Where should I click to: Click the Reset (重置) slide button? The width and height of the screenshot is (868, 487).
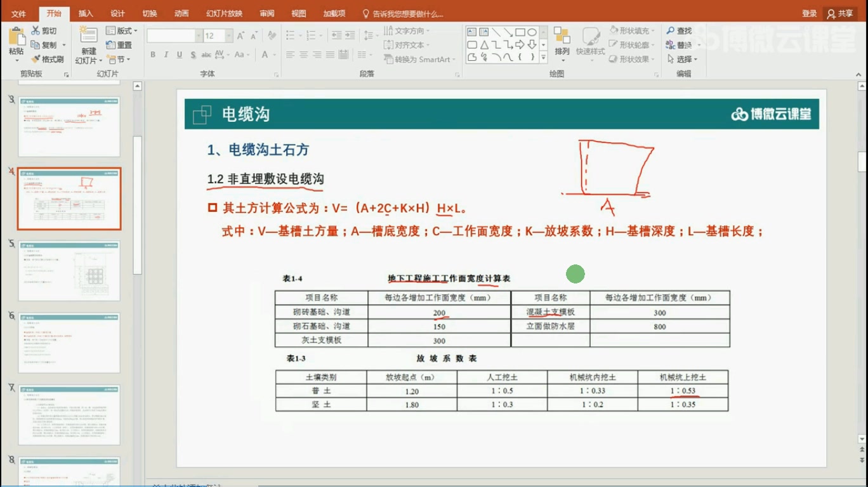coord(119,45)
